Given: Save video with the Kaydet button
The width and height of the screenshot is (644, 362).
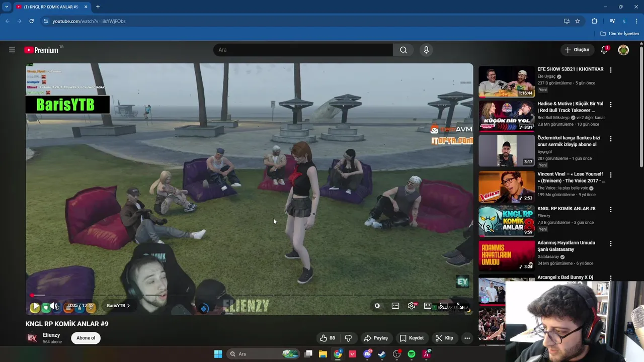Looking at the screenshot, I should click(412, 338).
